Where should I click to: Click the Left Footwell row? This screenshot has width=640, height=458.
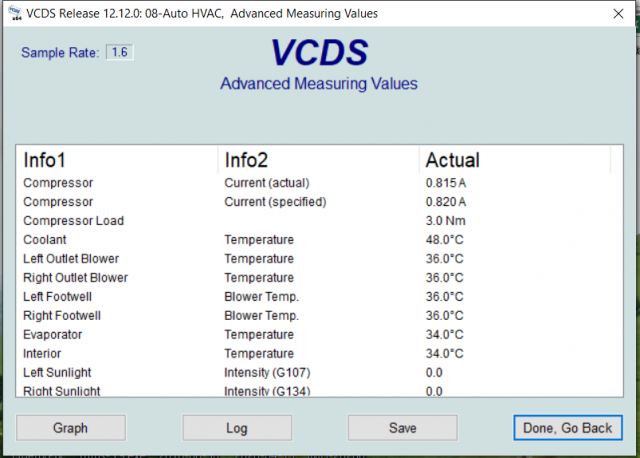click(x=61, y=297)
